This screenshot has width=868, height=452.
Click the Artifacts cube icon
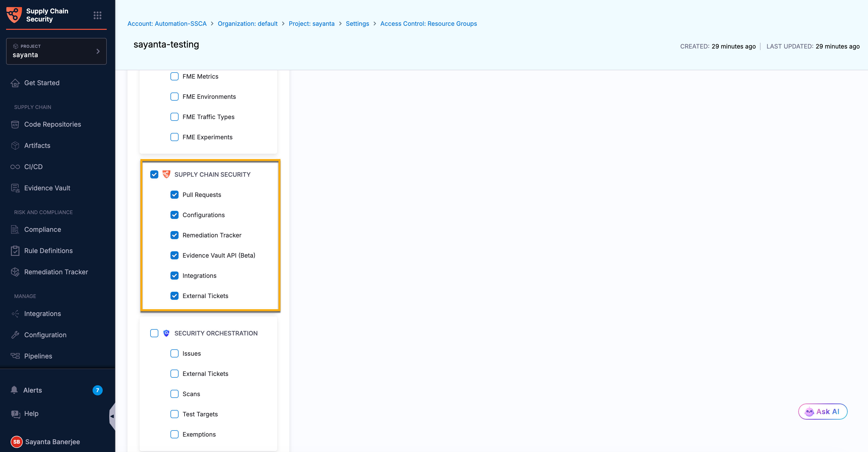15,146
